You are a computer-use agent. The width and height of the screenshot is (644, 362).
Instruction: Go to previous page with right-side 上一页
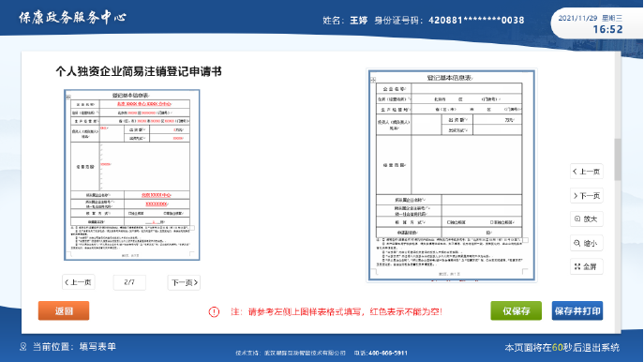[587, 172]
